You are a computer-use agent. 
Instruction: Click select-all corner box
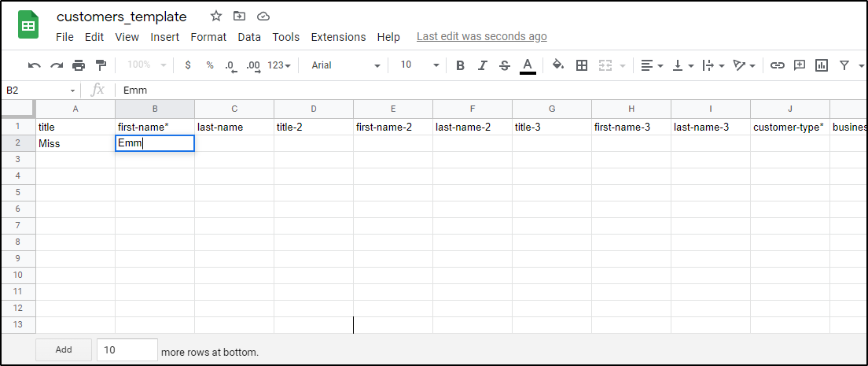18,109
